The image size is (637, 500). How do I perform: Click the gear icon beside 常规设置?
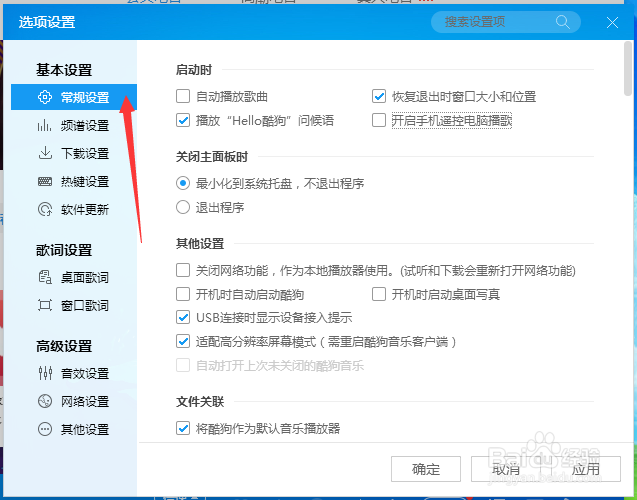click(x=45, y=97)
